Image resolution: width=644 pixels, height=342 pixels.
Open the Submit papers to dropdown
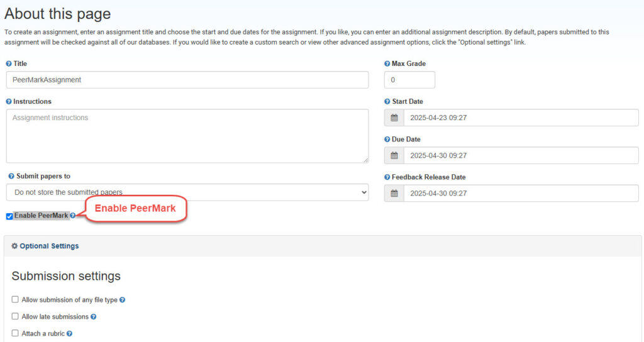click(x=187, y=192)
